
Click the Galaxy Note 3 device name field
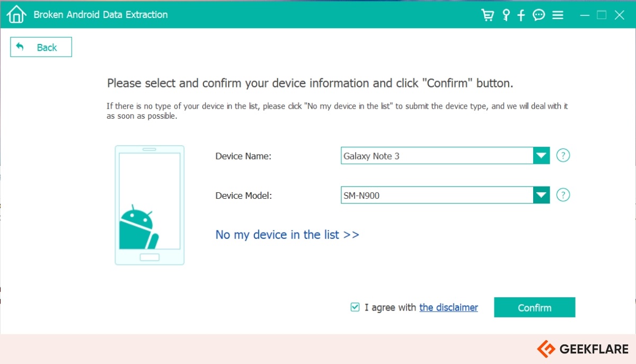pyautogui.click(x=437, y=156)
